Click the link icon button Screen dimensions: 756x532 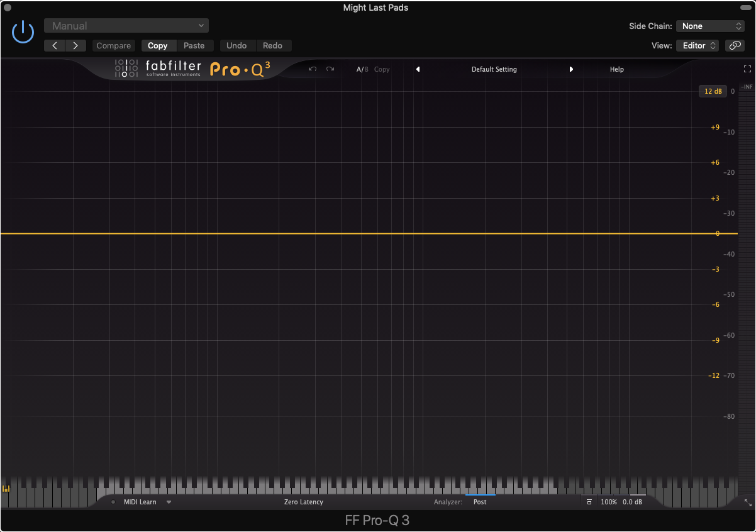[x=735, y=45]
